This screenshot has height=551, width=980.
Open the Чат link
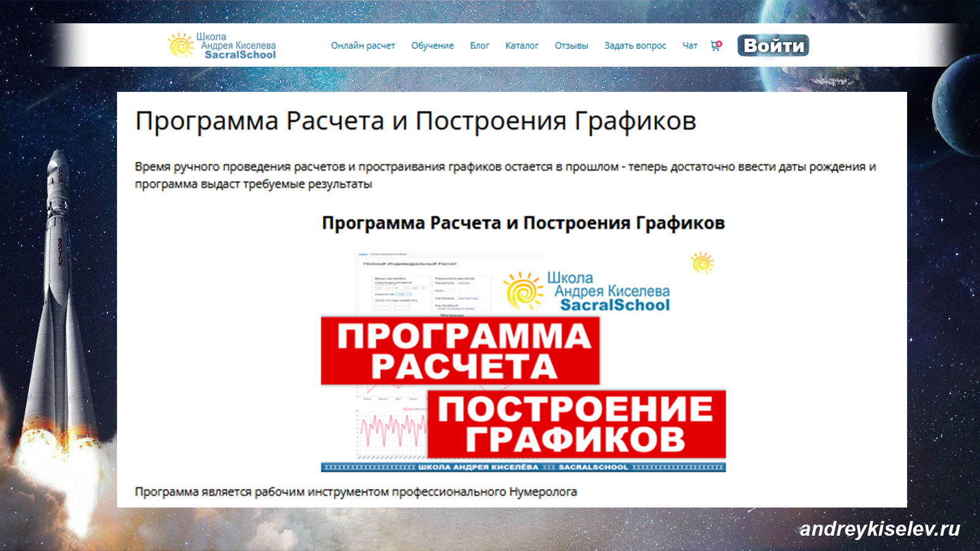[x=690, y=45]
